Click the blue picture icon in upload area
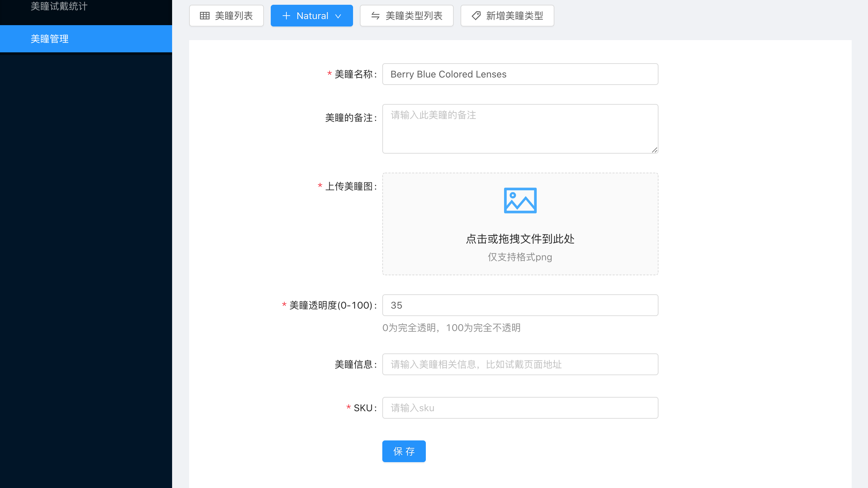Viewport: 868px width, 488px height. coord(520,201)
